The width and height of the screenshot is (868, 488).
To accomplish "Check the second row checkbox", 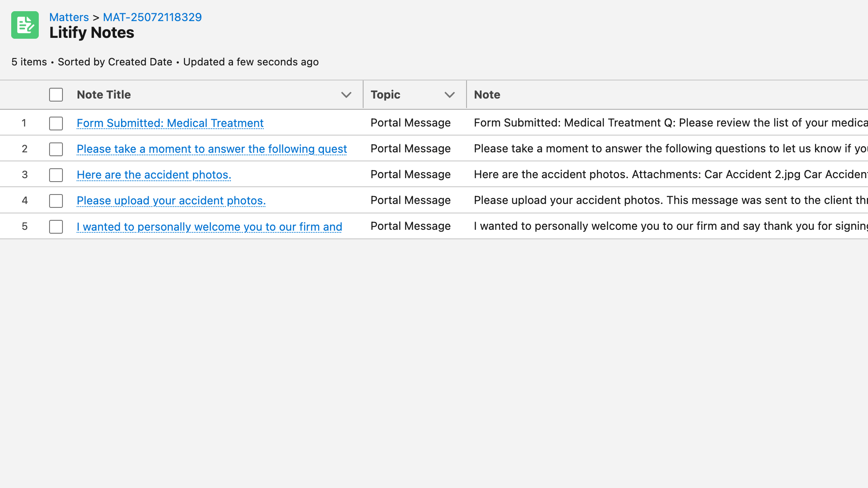I will pyautogui.click(x=56, y=148).
